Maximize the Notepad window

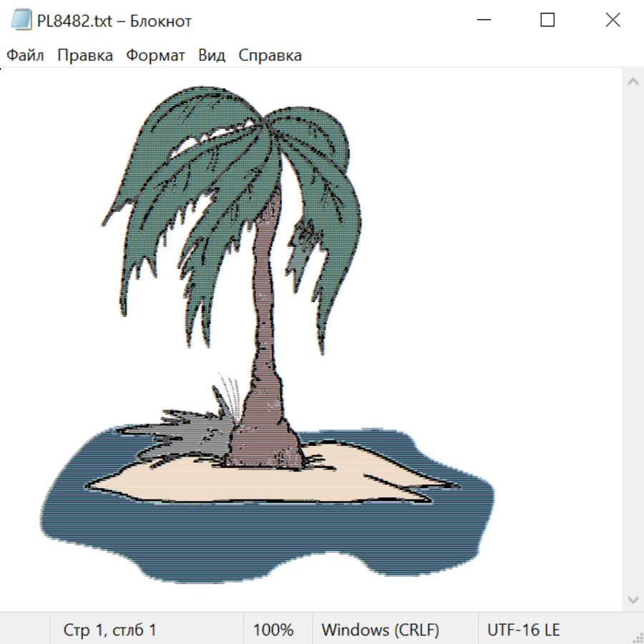tap(547, 21)
